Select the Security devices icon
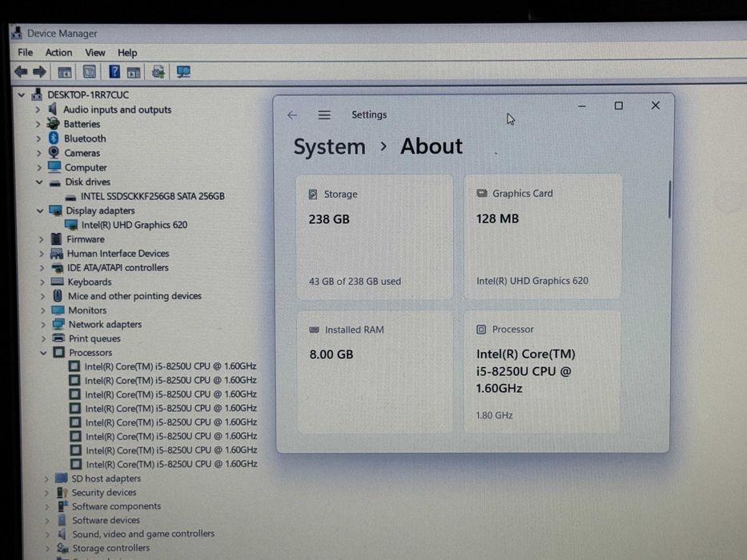 tap(62, 492)
